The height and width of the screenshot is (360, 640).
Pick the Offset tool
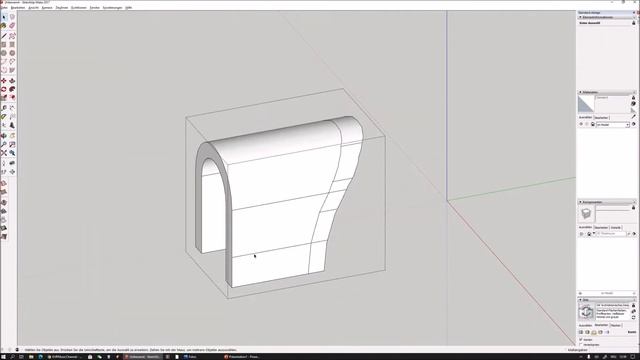pos(12,98)
